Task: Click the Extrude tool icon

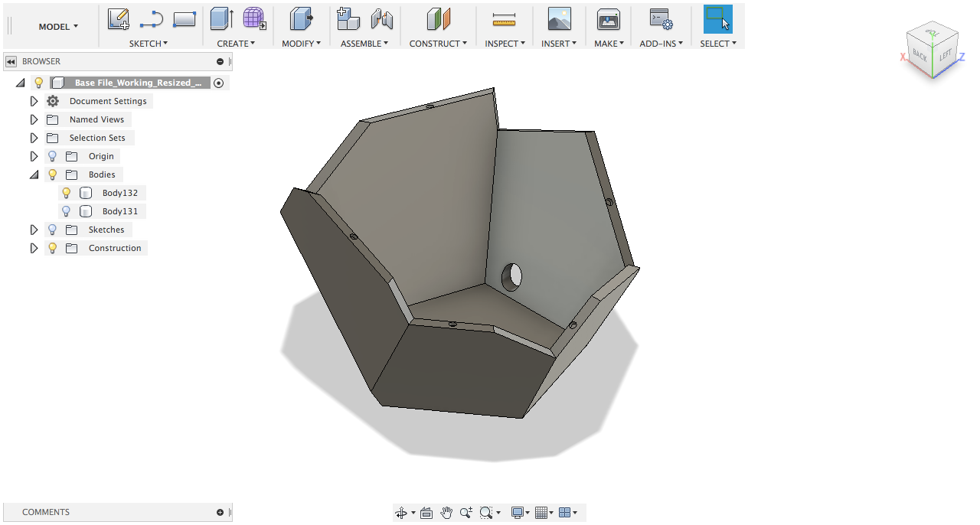Action: [x=222, y=18]
